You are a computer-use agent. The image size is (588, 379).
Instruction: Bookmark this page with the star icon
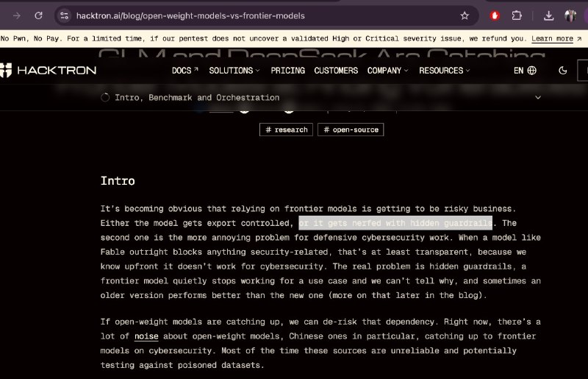click(x=465, y=15)
